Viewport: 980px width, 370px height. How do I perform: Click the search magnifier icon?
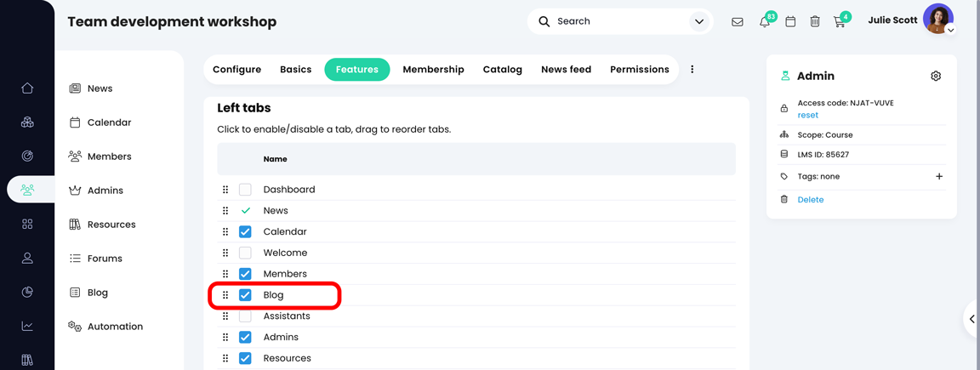click(x=544, y=21)
